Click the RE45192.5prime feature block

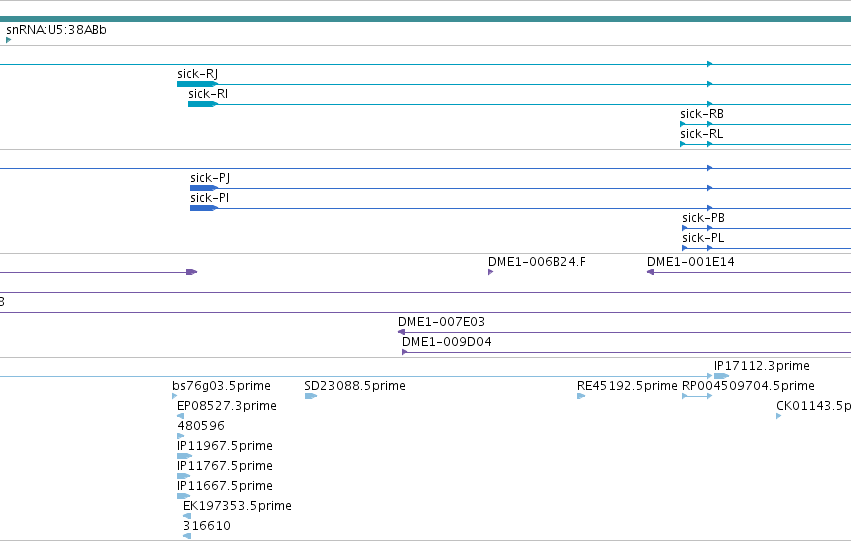(x=581, y=396)
